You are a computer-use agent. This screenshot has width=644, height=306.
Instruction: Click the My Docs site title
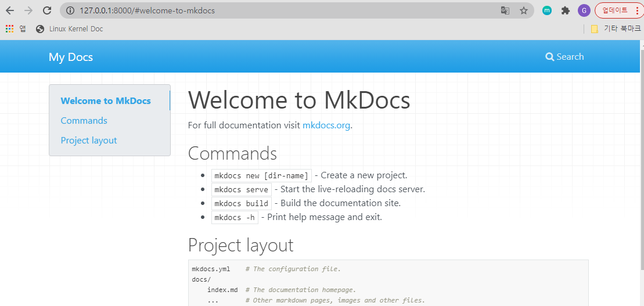(x=71, y=57)
